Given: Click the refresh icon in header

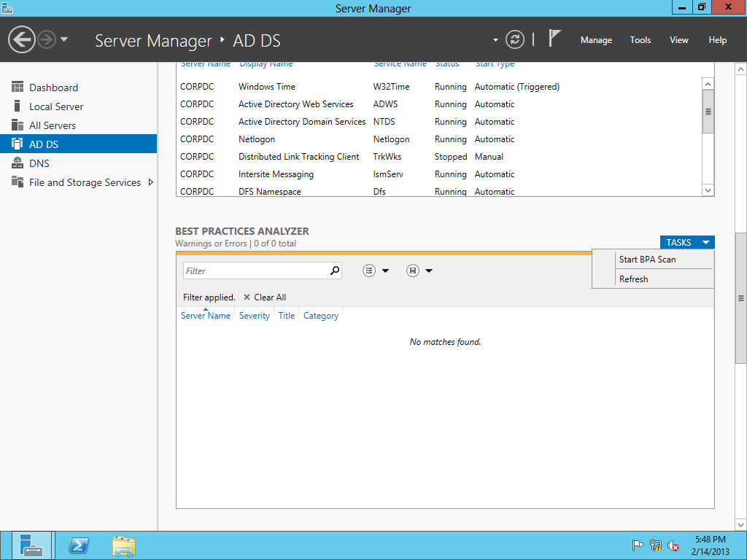Looking at the screenshot, I should click(x=515, y=39).
